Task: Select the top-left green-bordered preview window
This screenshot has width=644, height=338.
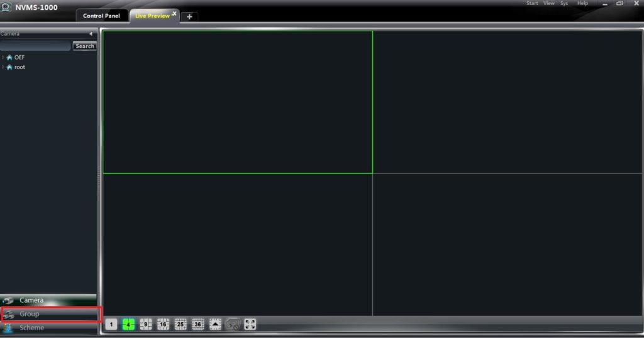Action: [x=238, y=102]
